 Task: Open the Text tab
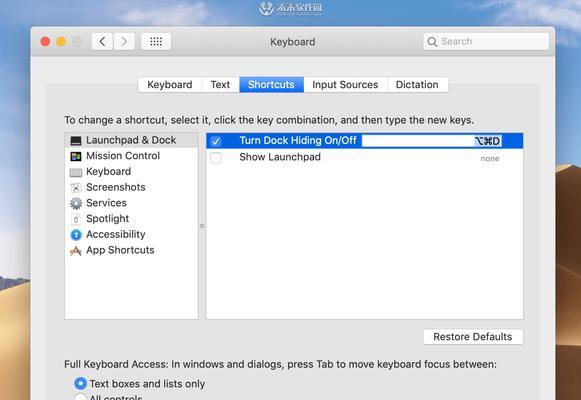tap(220, 85)
